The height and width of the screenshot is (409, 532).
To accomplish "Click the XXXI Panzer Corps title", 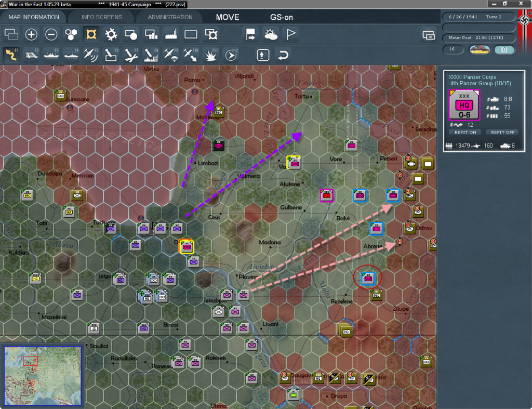I will pos(472,77).
